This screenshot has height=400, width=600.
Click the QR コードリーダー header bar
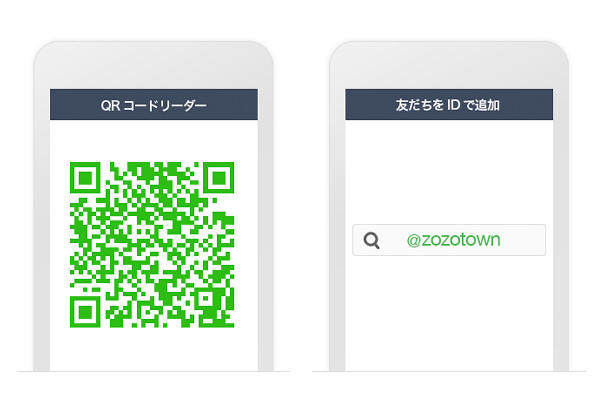pyautogui.click(x=154, y=104)
